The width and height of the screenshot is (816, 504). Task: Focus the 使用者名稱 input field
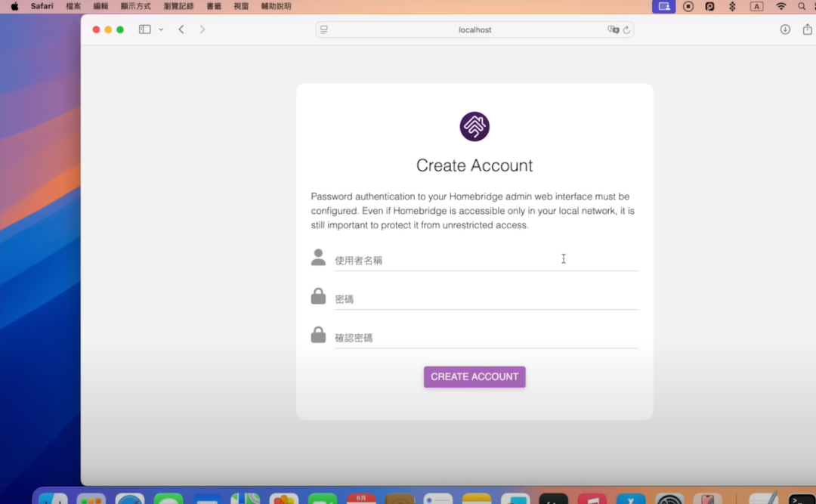(486, 261)
